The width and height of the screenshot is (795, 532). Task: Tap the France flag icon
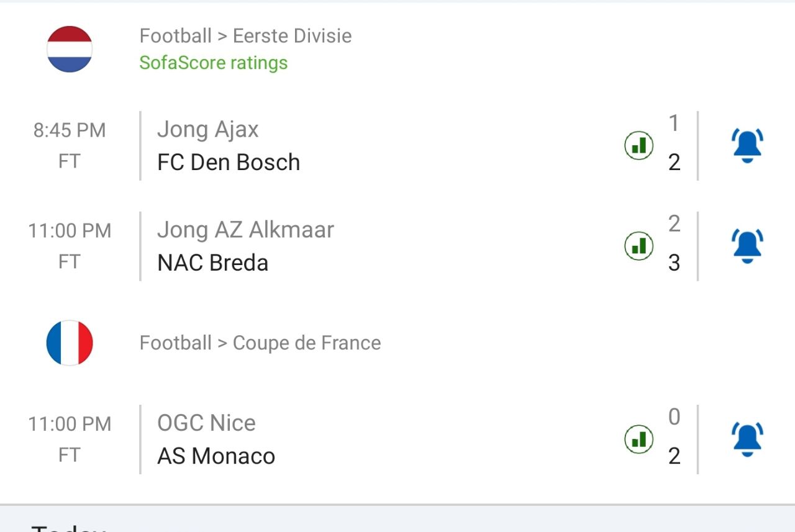click(x=70, y=343)
